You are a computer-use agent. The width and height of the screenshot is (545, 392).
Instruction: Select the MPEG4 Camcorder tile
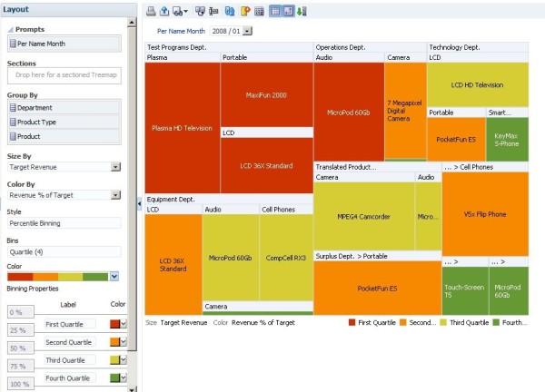pos(364,216)
